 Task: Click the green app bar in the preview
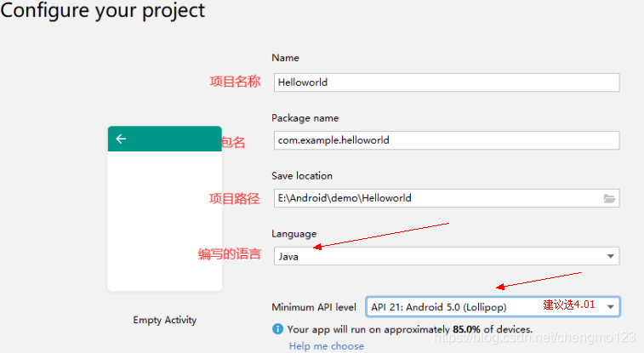tap(165, 139)
